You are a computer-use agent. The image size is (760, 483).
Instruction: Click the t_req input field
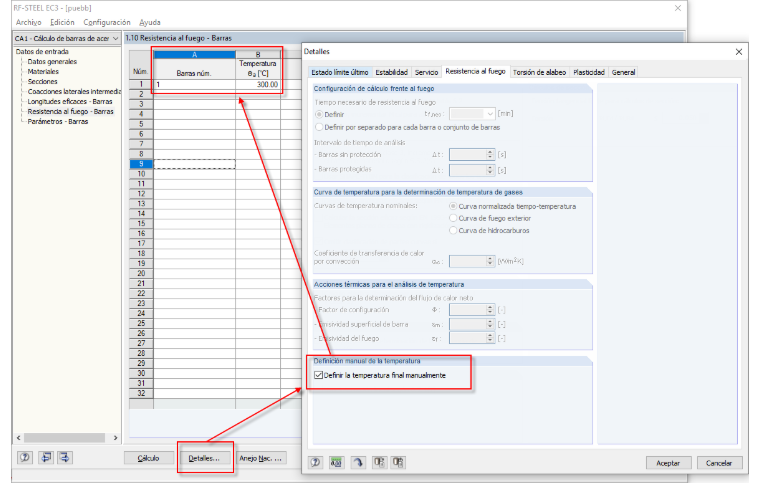coord(467,114)
